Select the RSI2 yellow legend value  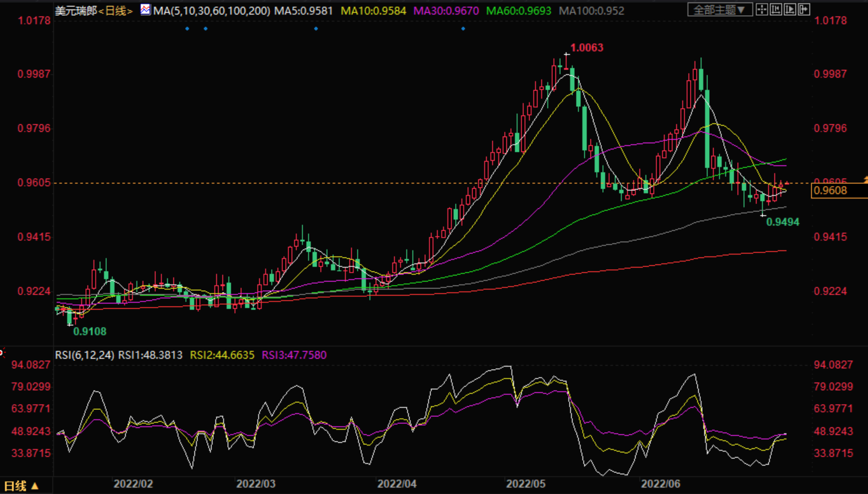(222, 355)
